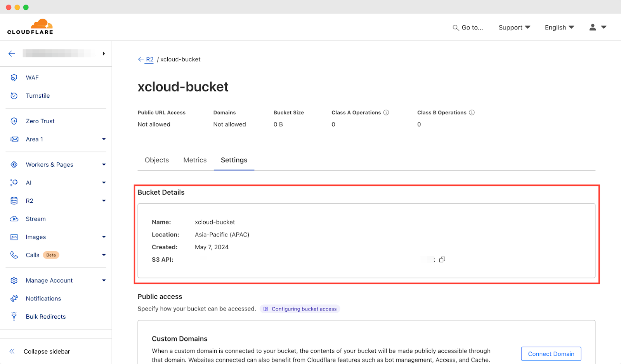Switch to the Objects tab
Image resolution: width=621 pixels, height=364 pixels.
pyautogui.click(x=157, y=160)
